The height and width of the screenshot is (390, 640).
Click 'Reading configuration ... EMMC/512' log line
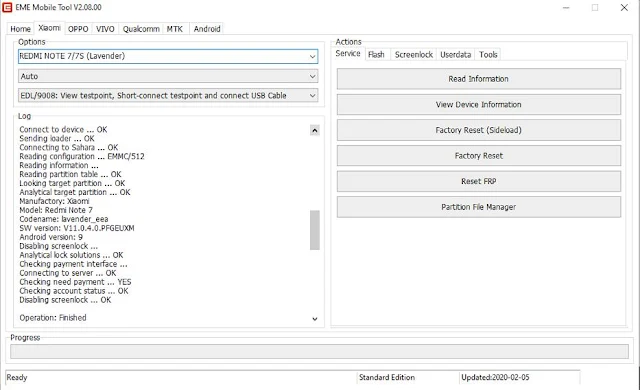click(82, 156)
